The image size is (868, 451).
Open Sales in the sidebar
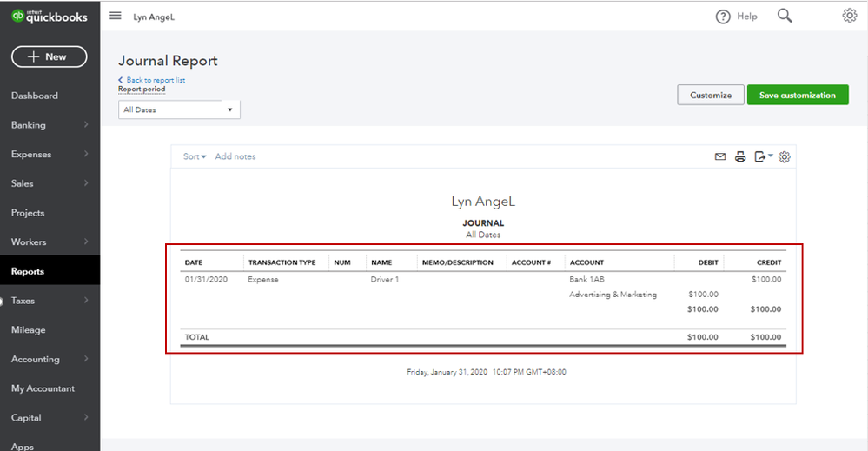[x=22, y=183]
